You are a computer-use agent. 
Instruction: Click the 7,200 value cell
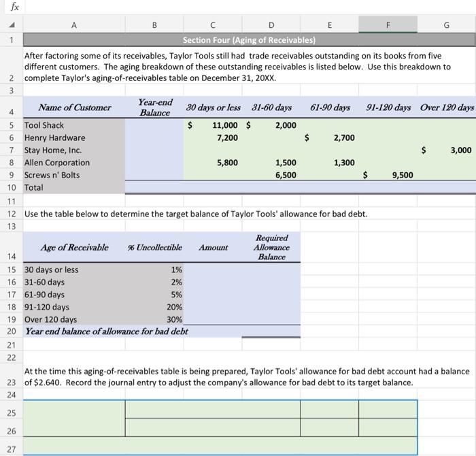point(213,137)
